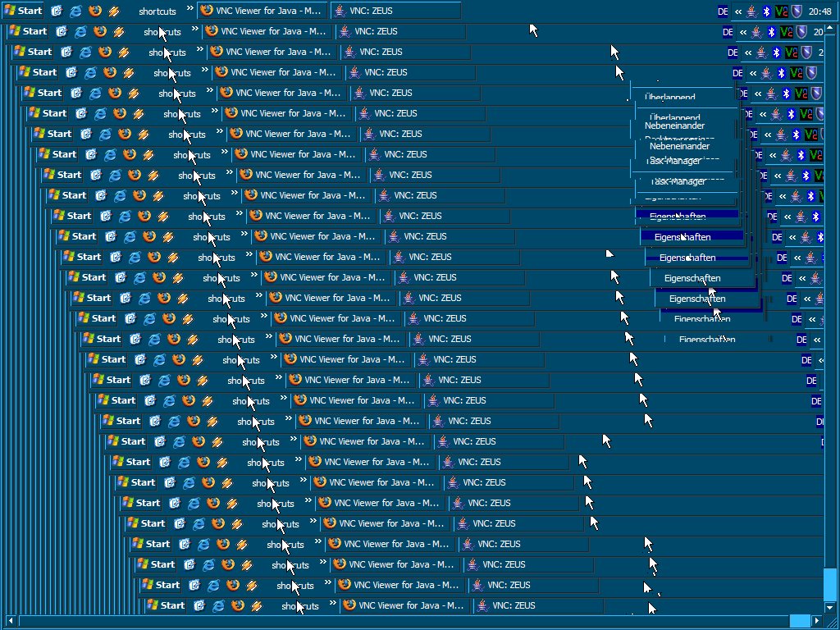Screen dimensions: 840x630
Task: Open the topmost shortcuts toolbar label
Action: [157, 11]
